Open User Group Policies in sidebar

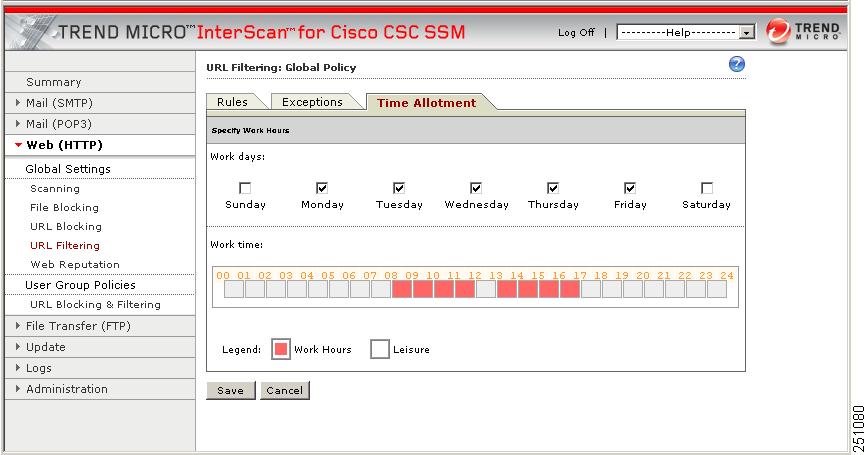80,285
